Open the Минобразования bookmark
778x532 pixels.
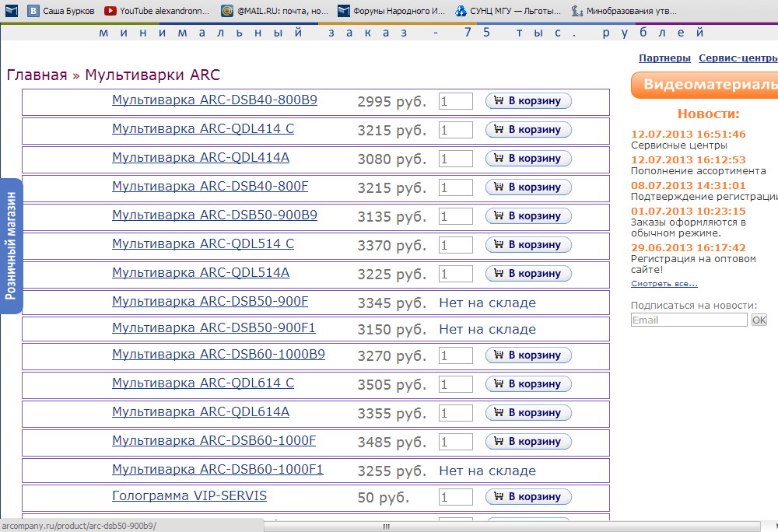tap(624, 10)
